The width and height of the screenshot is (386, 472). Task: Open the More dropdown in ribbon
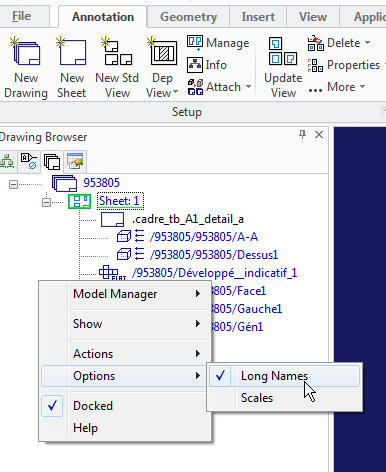tap(337, 87)
